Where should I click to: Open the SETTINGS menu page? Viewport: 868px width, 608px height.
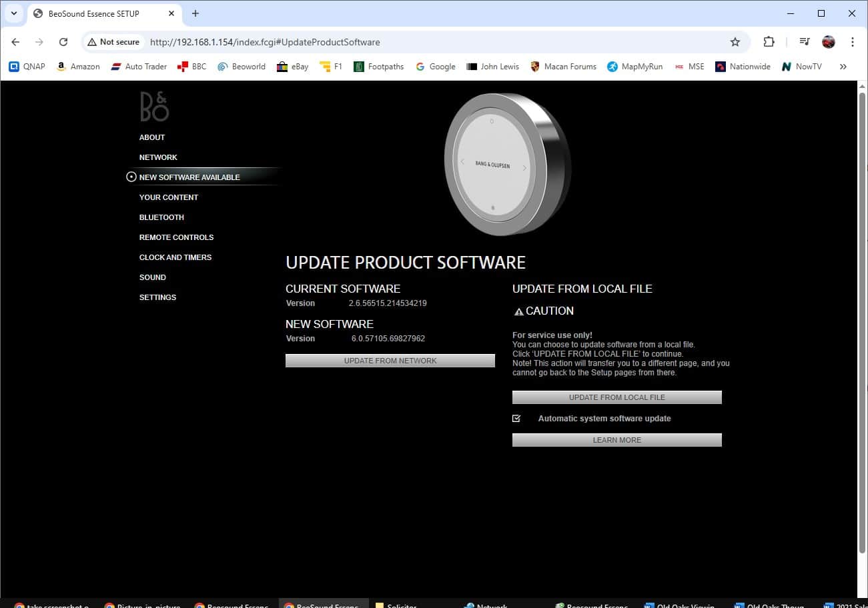point(157,297)
